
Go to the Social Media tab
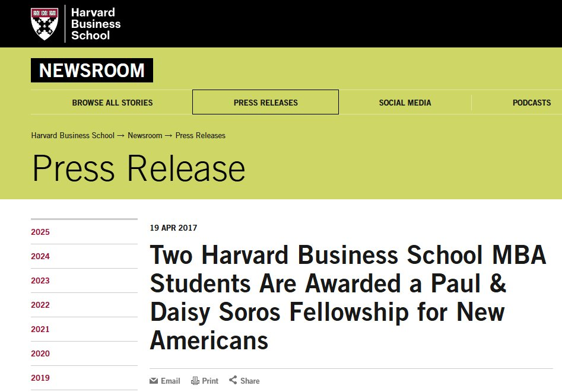pos(405,103)
